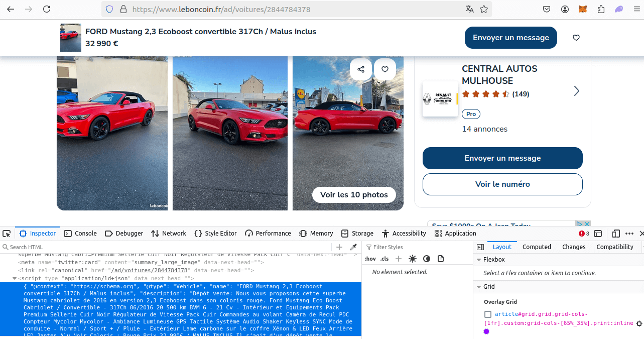This screenshot has height=339, width=644.
Task: Open Firefox account icon
Action: click(565, 9)
